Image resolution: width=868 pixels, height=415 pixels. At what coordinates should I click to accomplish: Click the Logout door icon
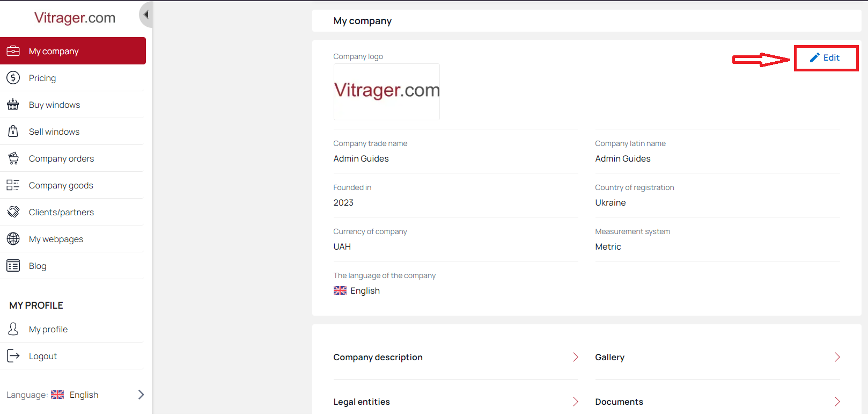click(13, 356)
